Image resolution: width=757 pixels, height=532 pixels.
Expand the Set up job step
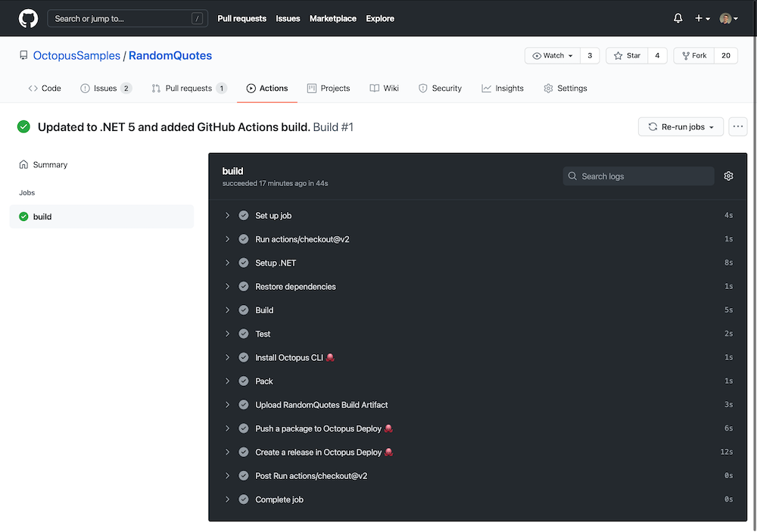point(227,216)
